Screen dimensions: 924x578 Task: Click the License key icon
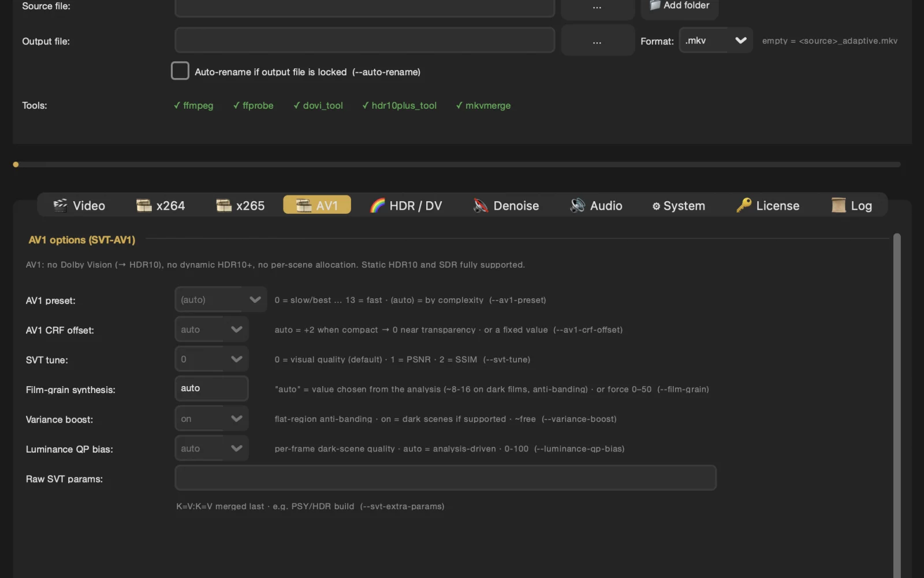click(x=744, y=205)
